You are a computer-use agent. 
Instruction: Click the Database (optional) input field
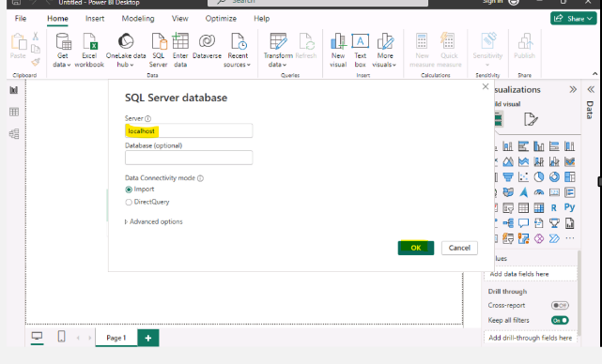189,158
